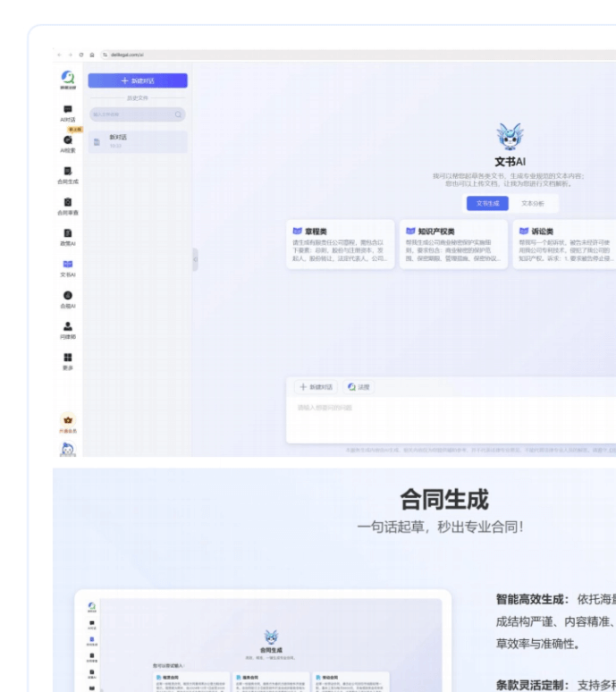
Task: Open 合同审查 in the sidebar
Action: [x=68, y=207]
